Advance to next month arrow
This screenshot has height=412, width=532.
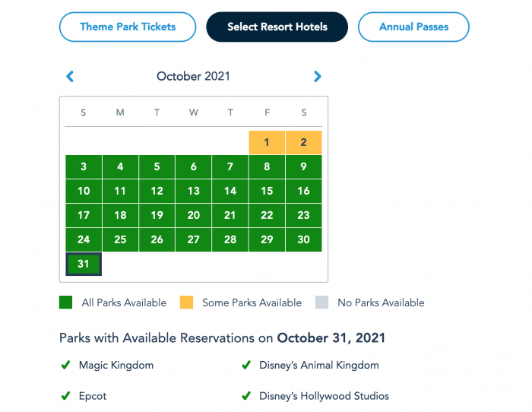(318, 76)
